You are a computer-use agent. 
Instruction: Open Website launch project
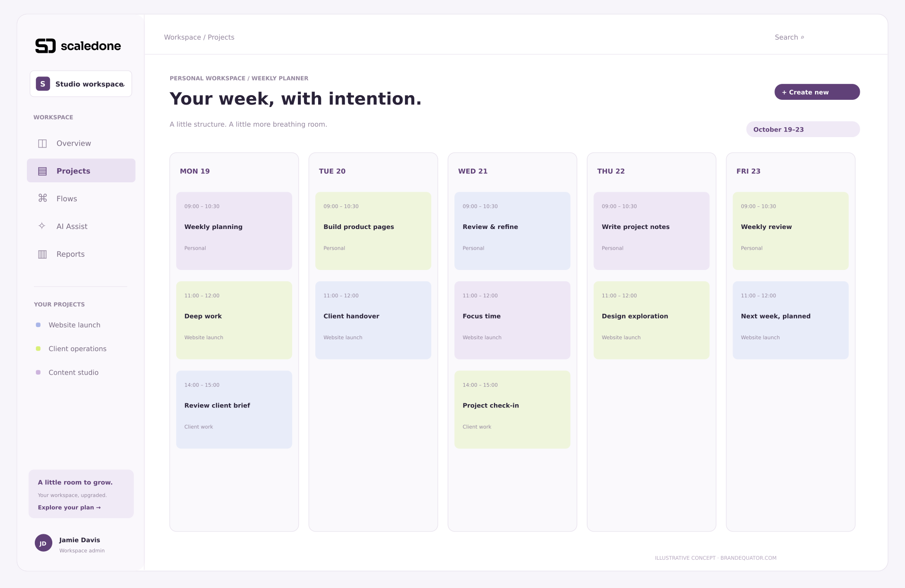[74, 325]
